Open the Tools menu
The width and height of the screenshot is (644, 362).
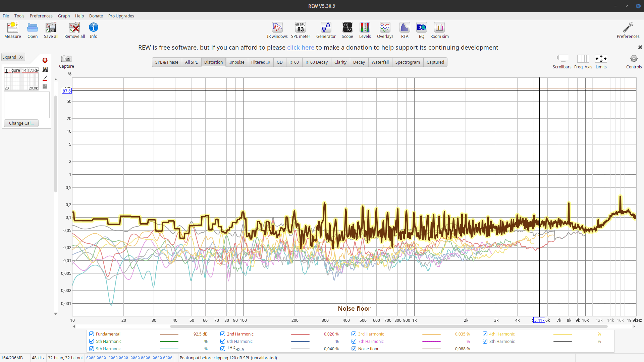[x=19, y=16]
